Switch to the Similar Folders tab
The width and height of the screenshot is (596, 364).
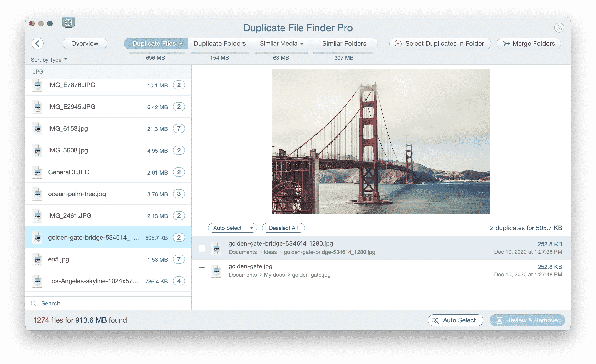tap(344, 43)
